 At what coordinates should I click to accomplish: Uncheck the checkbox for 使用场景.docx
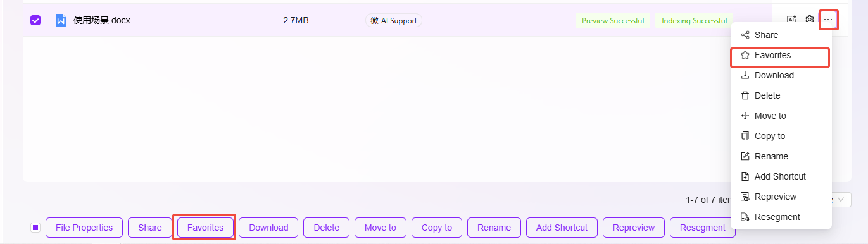(35, 20)
